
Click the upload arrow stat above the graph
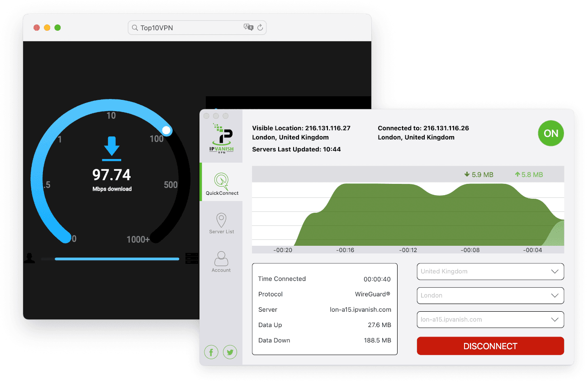click(x=528, y=174)
